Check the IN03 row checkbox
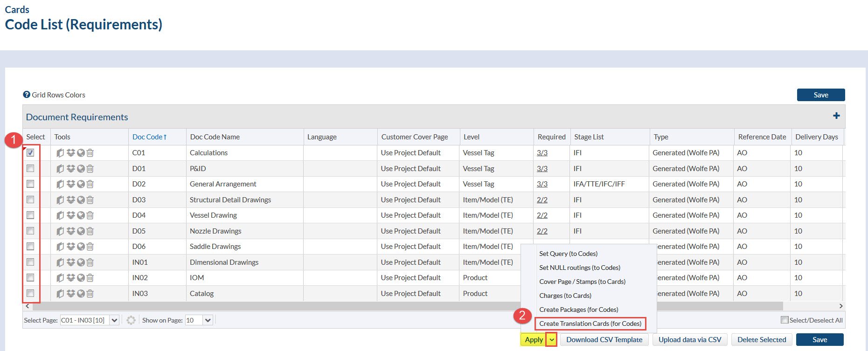 pyautogui.click(x=30, y=293)
